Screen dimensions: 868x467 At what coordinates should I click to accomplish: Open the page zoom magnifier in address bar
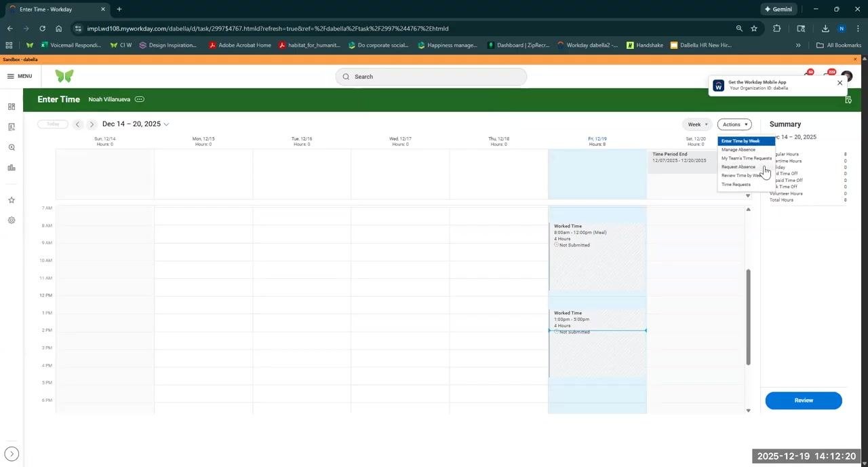(739, 29)
